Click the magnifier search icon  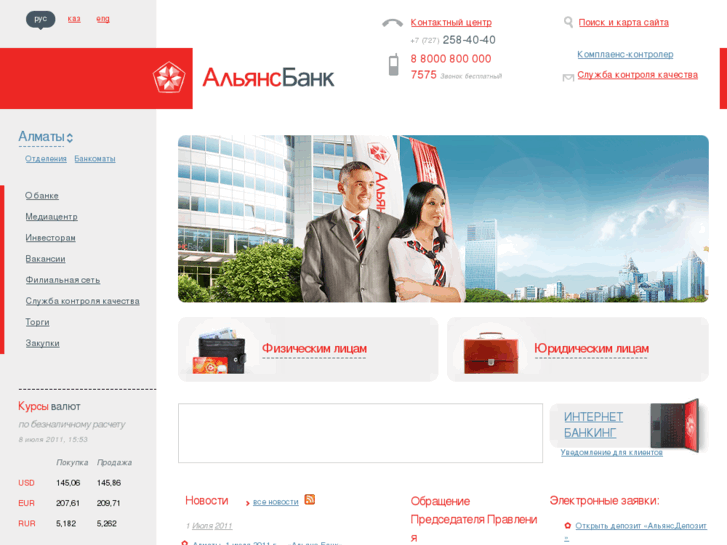pos(568,22)
